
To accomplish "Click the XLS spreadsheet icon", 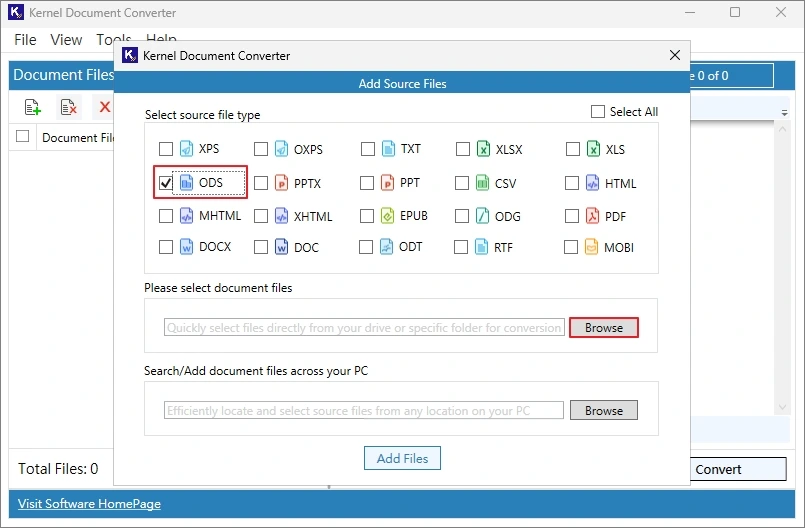I will (x=593, y=149).
